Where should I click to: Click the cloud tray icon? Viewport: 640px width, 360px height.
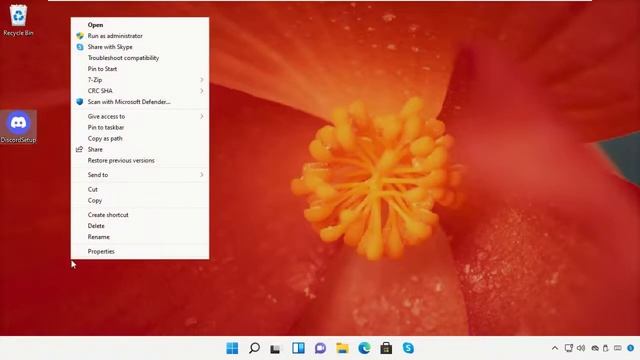(595, 348)
